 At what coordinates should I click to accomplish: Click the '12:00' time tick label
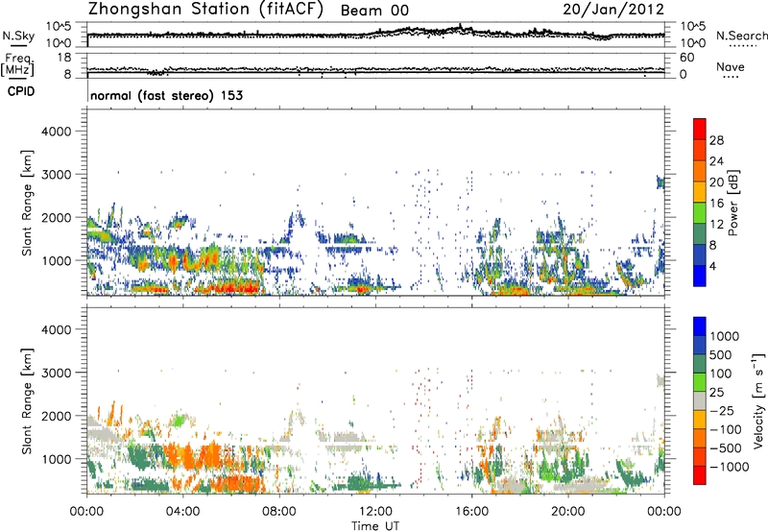(375, 512)
